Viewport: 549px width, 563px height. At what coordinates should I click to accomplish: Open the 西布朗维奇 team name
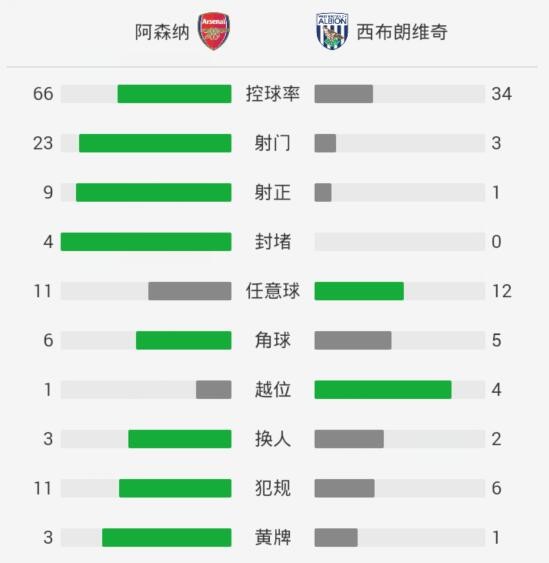tap(402, 32)
